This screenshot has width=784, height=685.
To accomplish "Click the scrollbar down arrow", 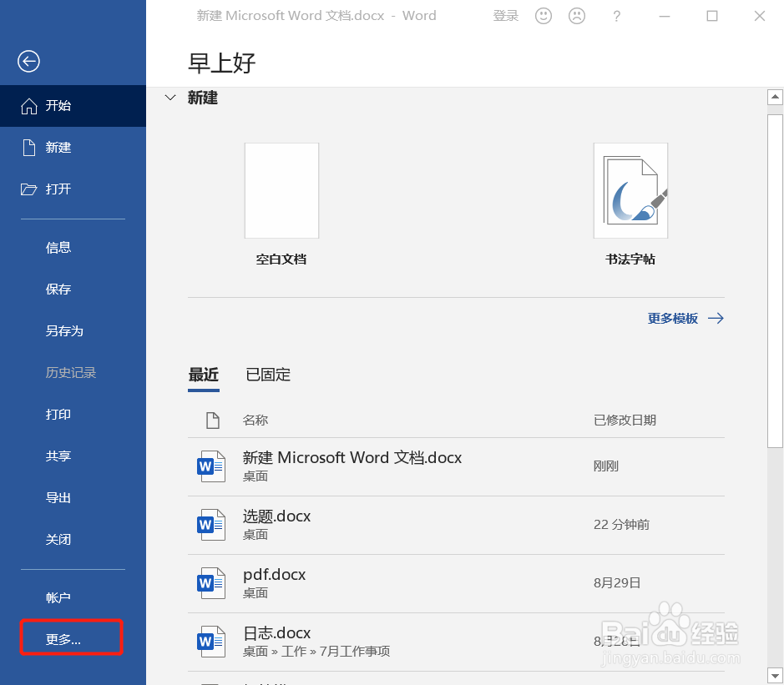I will 775,675.
